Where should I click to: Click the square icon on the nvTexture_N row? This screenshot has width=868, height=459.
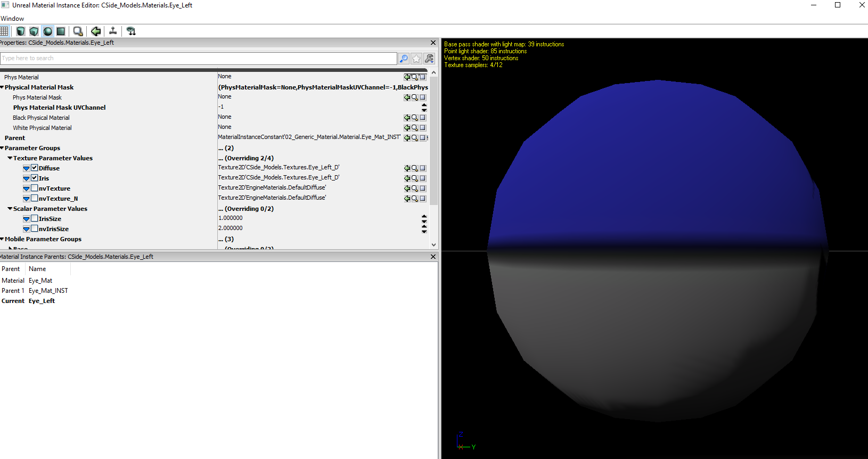click(x=423, y=199)
